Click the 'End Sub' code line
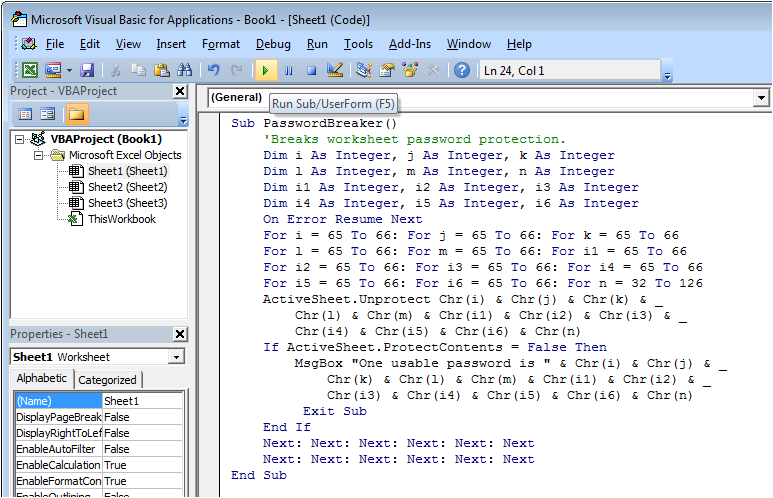Viewport: 773px width, 498px height. coord(259,475)
